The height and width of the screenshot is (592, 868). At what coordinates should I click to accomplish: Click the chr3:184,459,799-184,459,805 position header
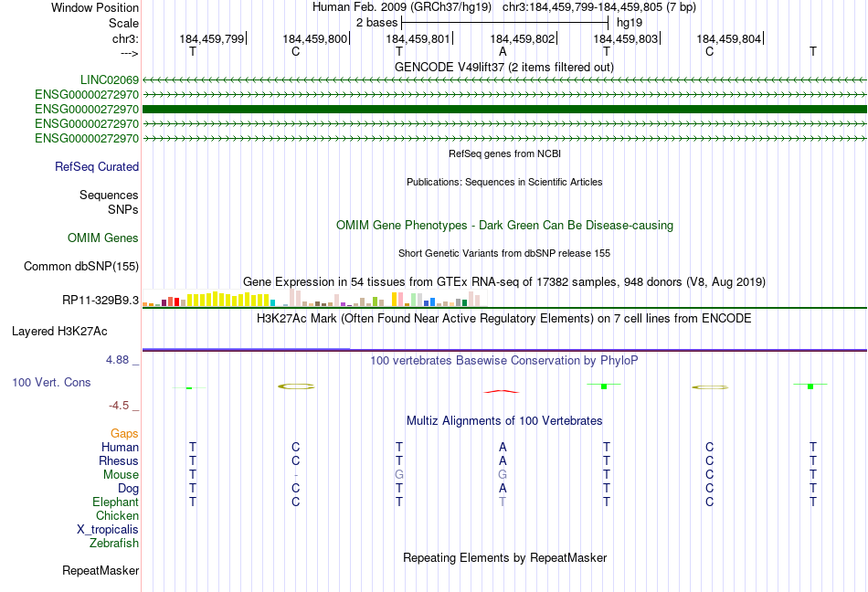point(599,7)
